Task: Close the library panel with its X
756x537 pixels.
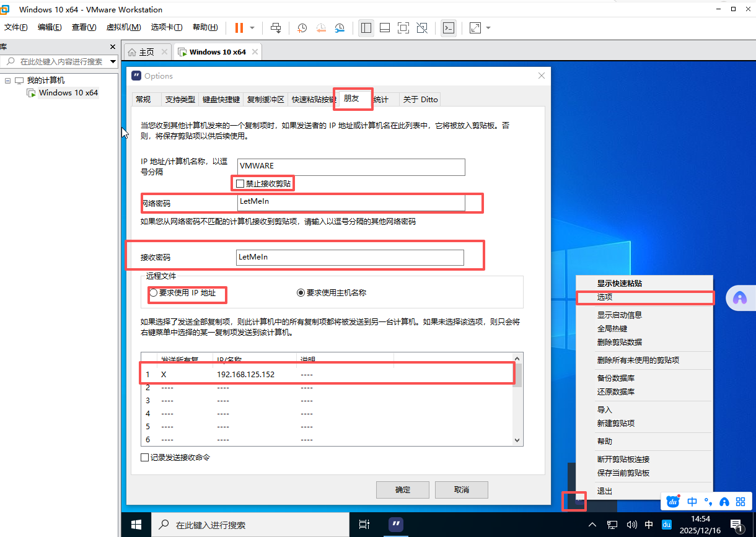Action: click(x=113, y=47)
